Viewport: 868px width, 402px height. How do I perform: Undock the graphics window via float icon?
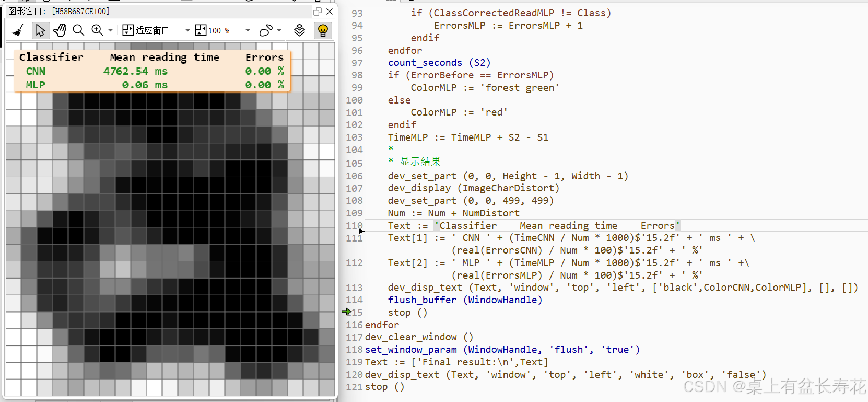tap(317, 11)
